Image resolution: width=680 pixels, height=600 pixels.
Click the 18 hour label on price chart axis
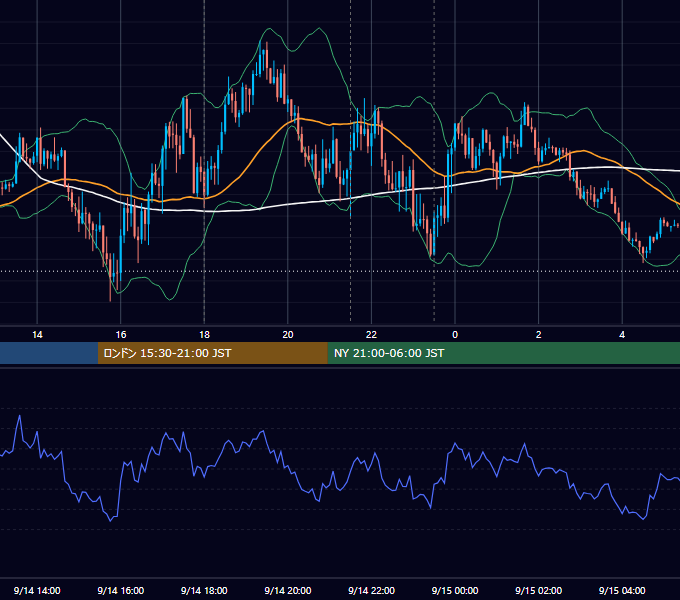pyautogui.click(x=204, y=335)
